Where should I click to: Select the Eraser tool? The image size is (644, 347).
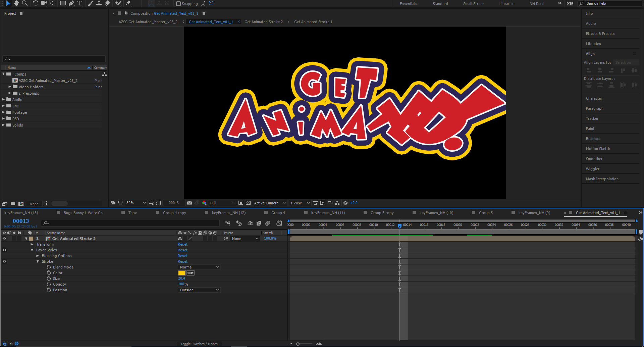107,3
